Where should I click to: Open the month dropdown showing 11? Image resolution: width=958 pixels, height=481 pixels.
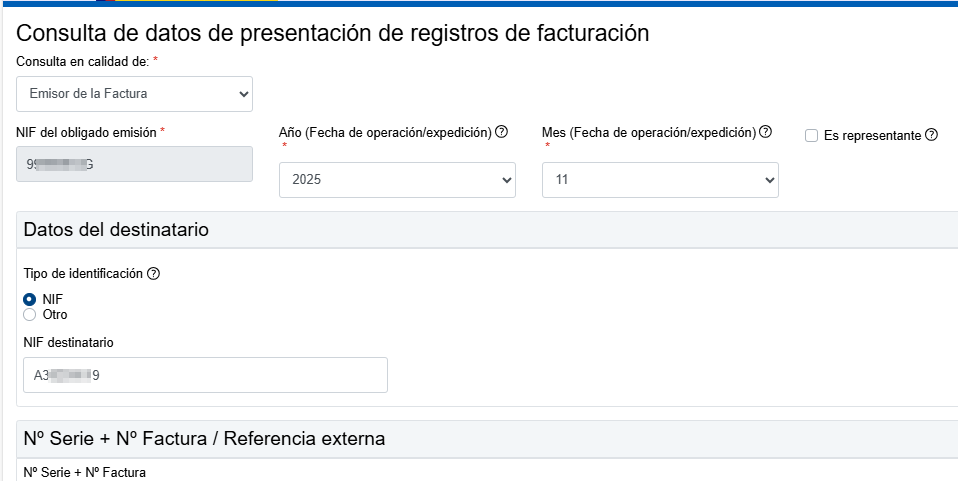click(x=660, y=180)
